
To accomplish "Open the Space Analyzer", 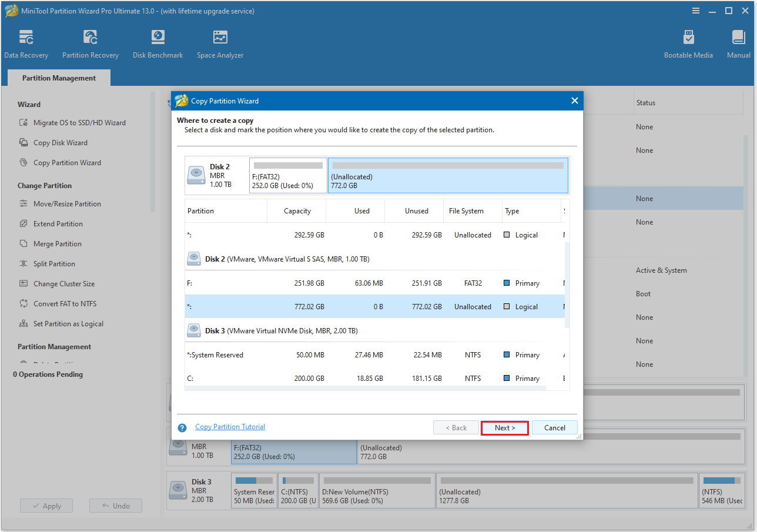I will click(220, 42).
